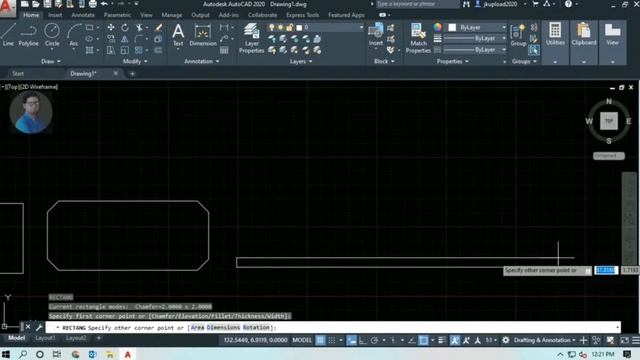
Task: Toggle object snap in status bar
Action: pos(423,340)
